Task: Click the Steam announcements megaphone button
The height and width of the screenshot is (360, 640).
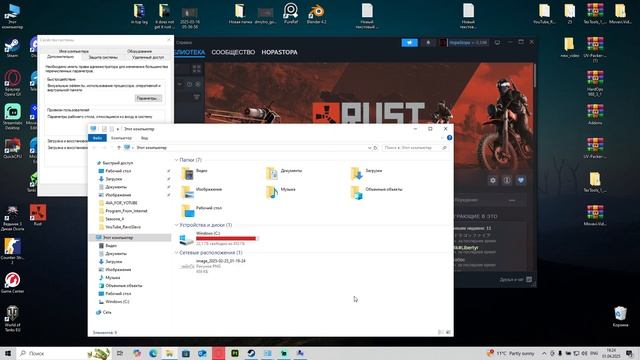Action: [x=409, y=42]
